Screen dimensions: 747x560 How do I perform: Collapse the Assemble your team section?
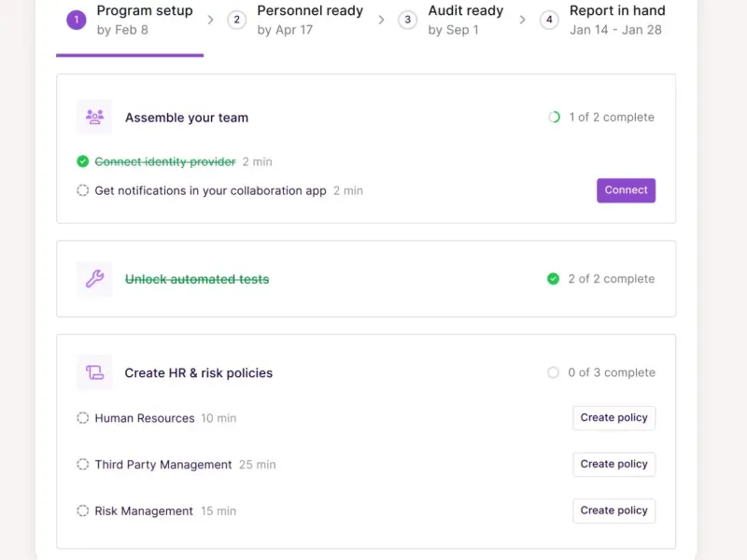(x=187, y=118)
